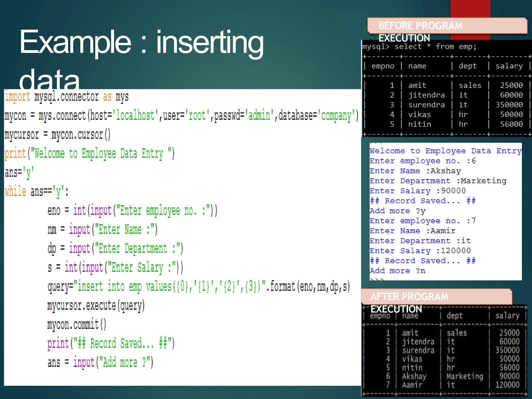Click the print("## Record Saved... ##") line
The height and width of the screenshot is (399, 532).
(x=111, y=343)
